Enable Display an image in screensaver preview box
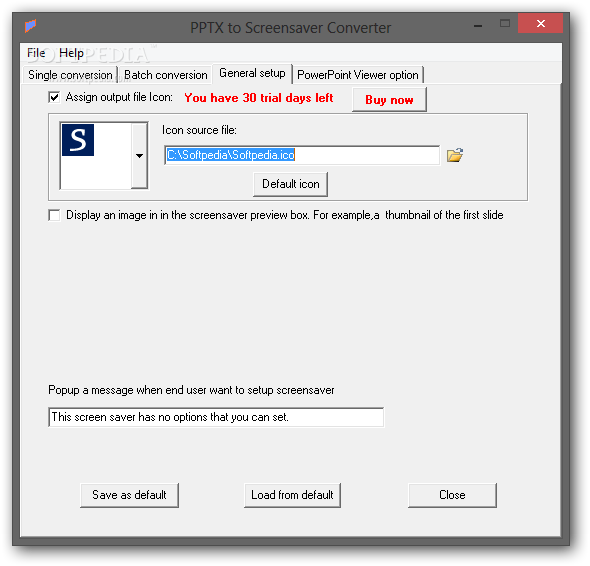 point(54,216)
